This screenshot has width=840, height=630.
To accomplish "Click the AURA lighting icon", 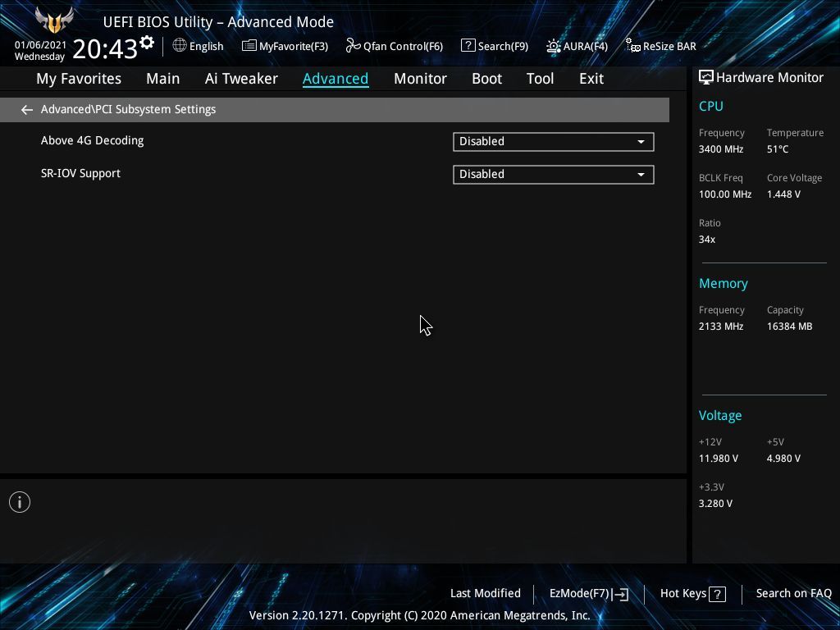I will click(x=554, y=46).
